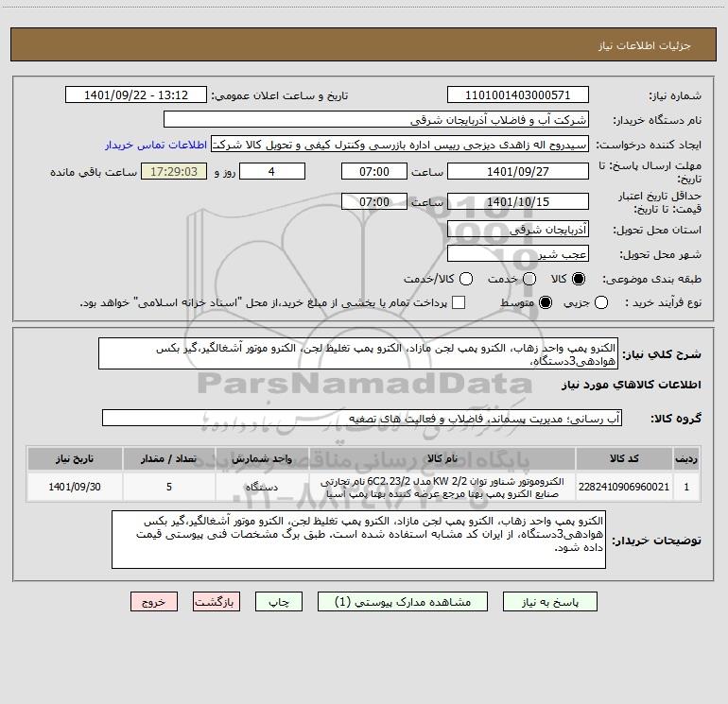The image size is (728, 704).
Task: Click the row number cell 1
Action: pos(686,487)
